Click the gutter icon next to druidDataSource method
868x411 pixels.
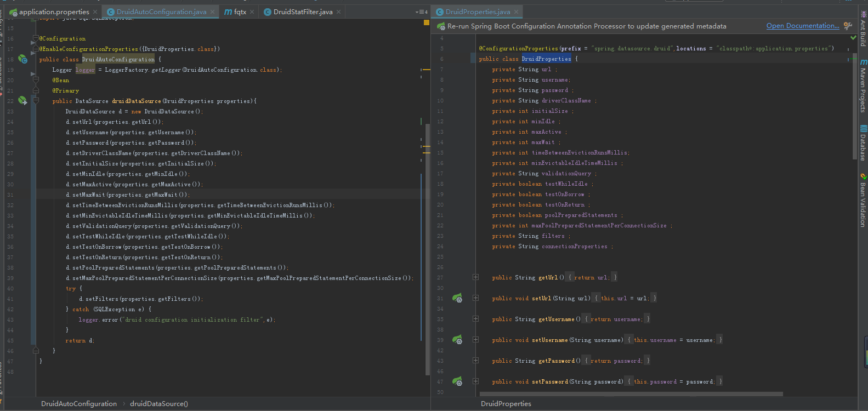click(x=22, y=101)
